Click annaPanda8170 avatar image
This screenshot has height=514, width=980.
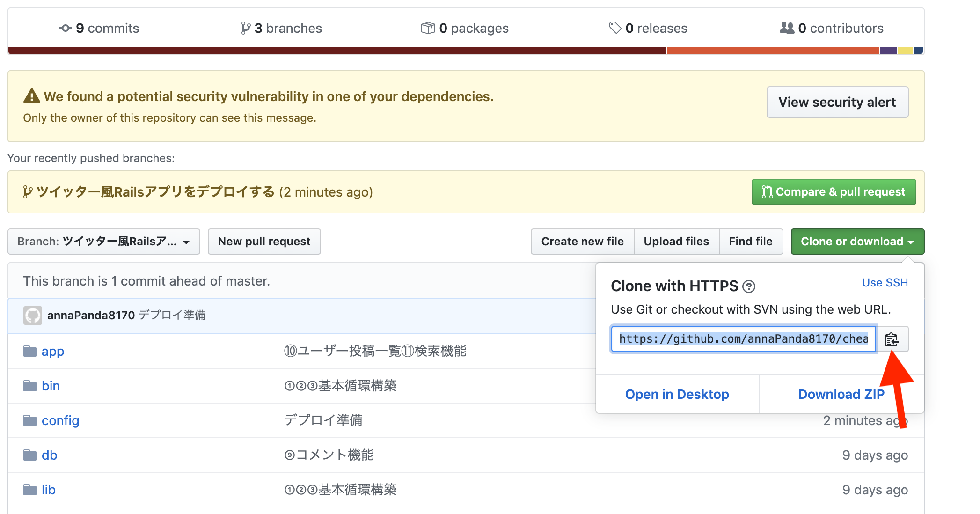[33, 316]
